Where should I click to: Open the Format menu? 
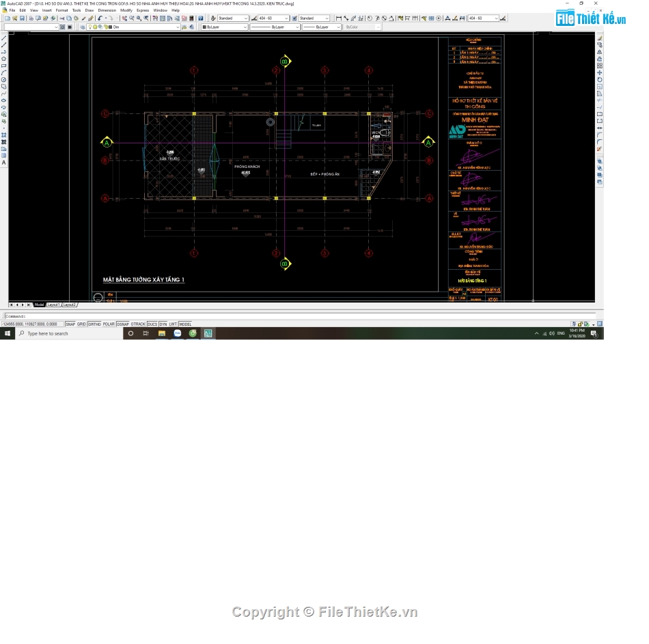(x=61, y=10)
